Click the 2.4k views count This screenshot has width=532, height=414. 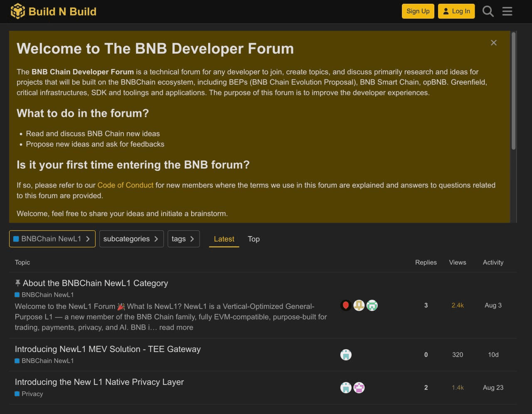(x=458, y=305)
